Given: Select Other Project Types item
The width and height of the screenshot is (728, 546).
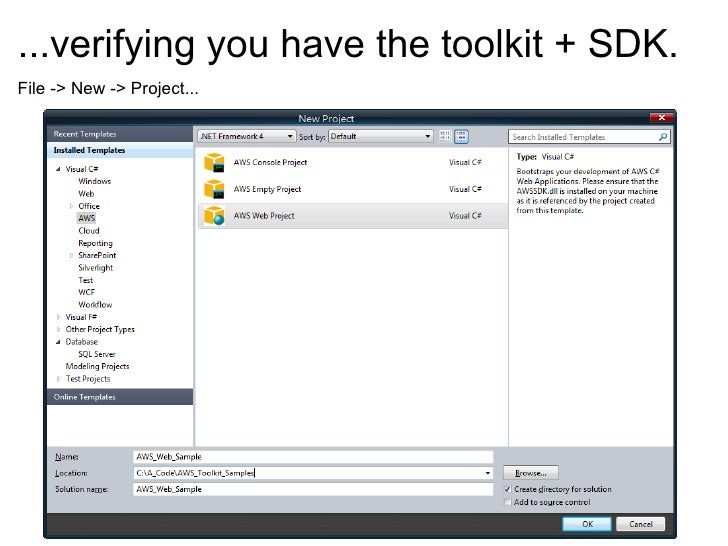Looking at the screenshot, I should (100, 329).
